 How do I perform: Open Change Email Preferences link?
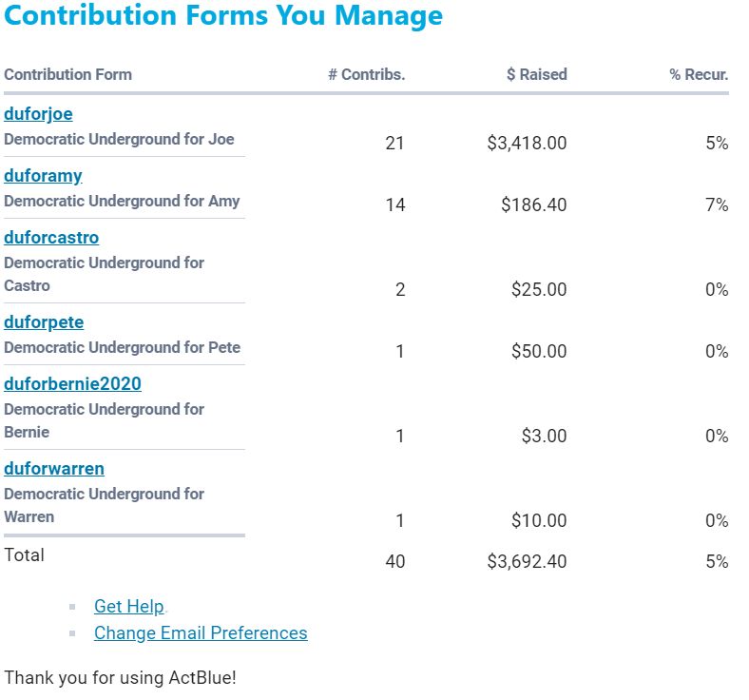click(x=201, y=633)
